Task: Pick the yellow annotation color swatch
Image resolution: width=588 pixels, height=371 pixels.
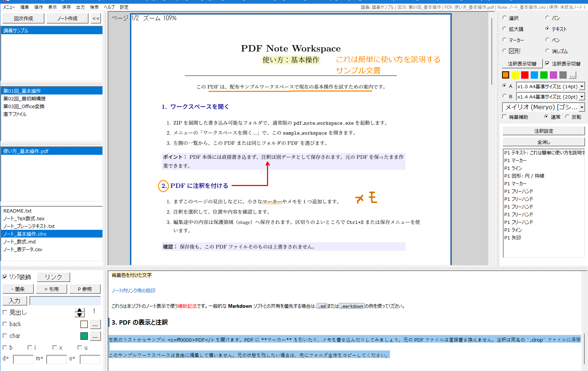Action: click(x=515, y=75)
